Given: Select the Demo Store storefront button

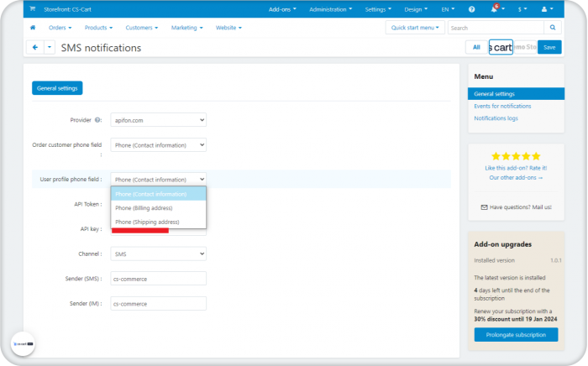Looking at the screenshot, I should pyautogui.click(x=525, y=47).
